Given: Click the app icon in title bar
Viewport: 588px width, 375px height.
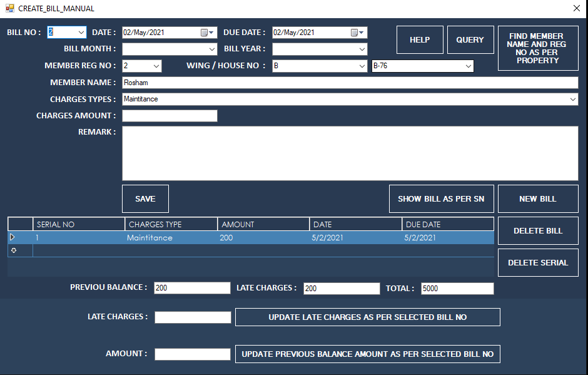Looking at the screenshot, I should point(10,8).
